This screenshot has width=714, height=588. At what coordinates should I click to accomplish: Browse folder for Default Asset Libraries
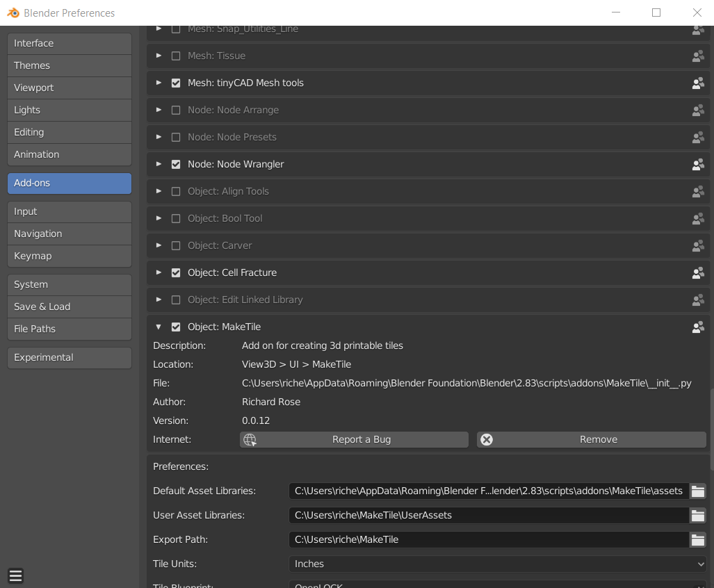point(697,491)
